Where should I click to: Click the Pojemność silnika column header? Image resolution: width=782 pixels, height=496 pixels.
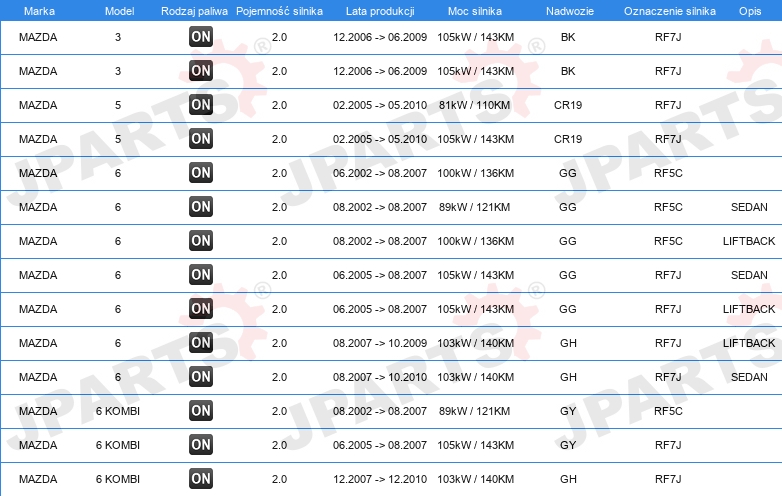pyautogui.click(x=279, y=11)
